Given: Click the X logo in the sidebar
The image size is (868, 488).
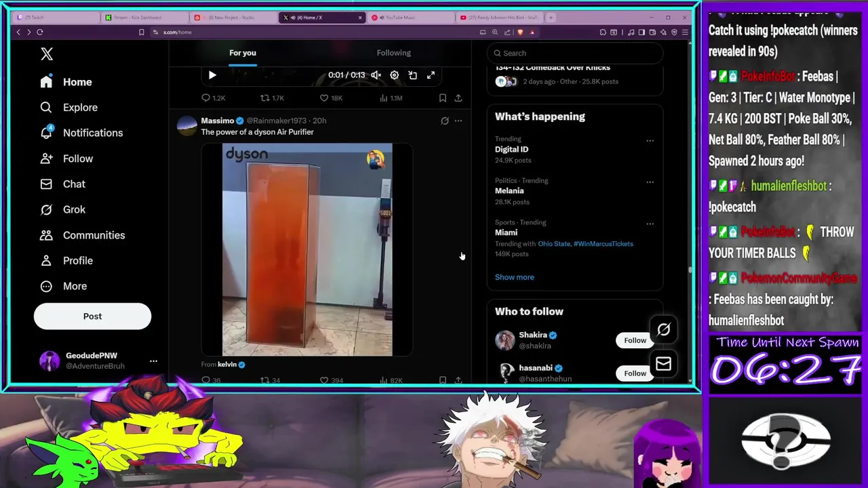Looking at the screenshot, I should (46, 54).
